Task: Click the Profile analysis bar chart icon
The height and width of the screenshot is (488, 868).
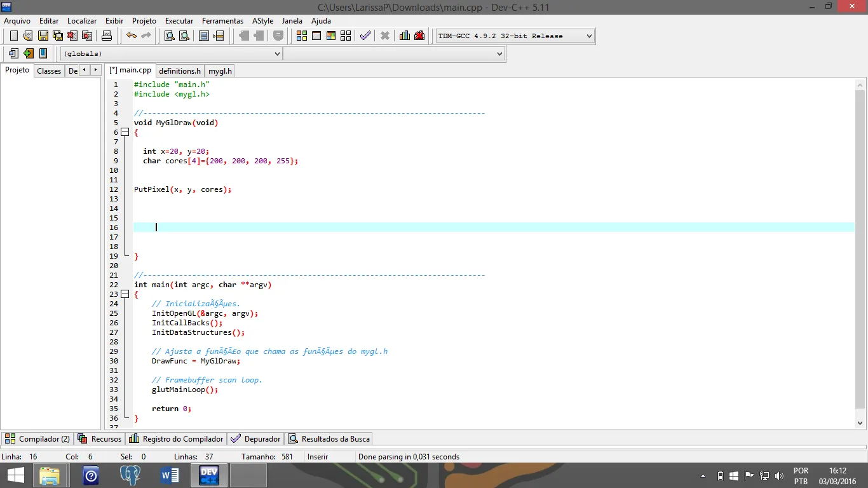Action: click(404, 36)
